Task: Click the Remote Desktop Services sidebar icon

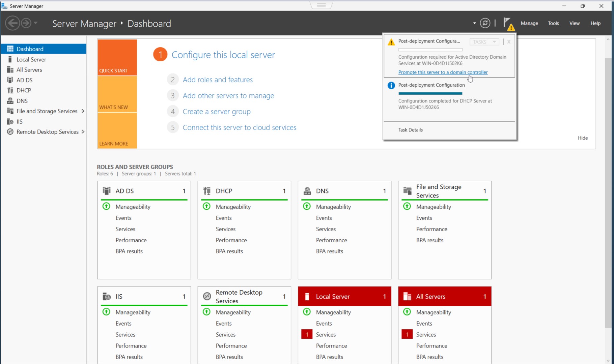Action: point(10,132)
